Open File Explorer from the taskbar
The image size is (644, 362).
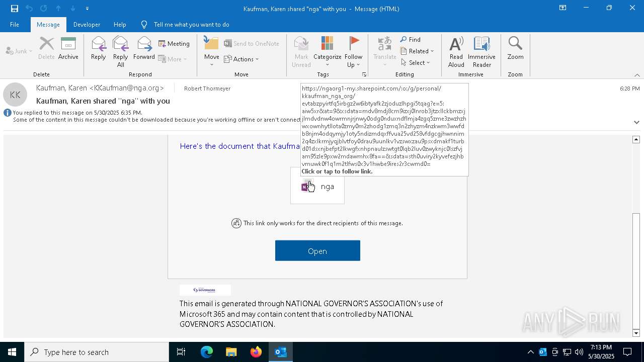pos(231,352)
